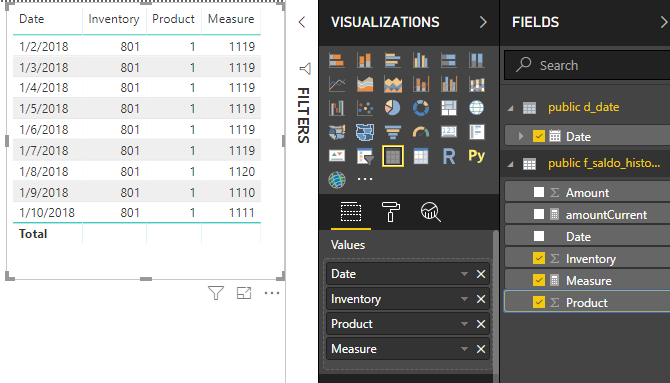Select the Line and stacked column chart
This screenshot has height=383, width=670.
[x=420, y=84]
